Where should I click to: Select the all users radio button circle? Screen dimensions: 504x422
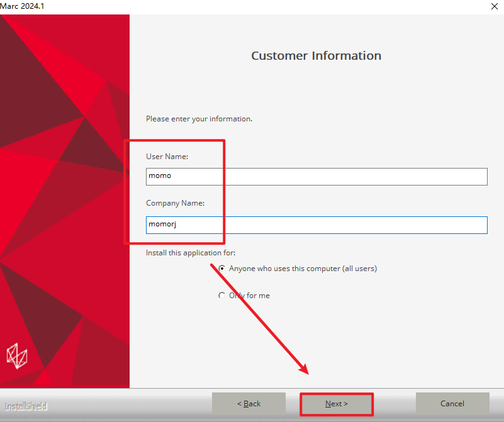point(221,269)
